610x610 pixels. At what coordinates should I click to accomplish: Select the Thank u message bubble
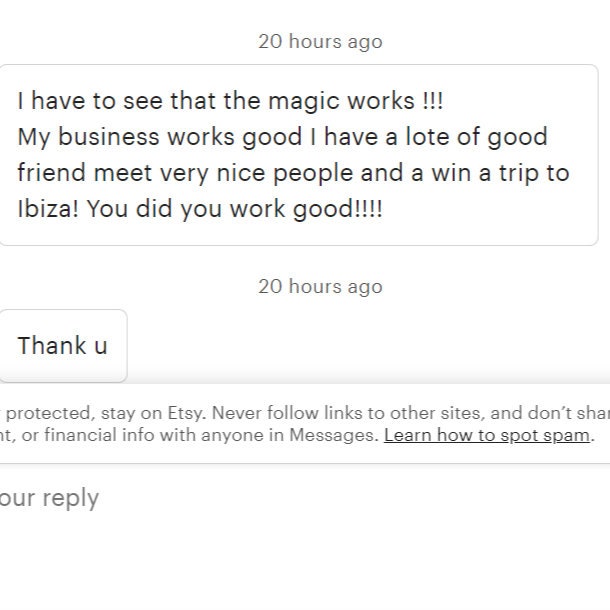click(x=63, y=346)
